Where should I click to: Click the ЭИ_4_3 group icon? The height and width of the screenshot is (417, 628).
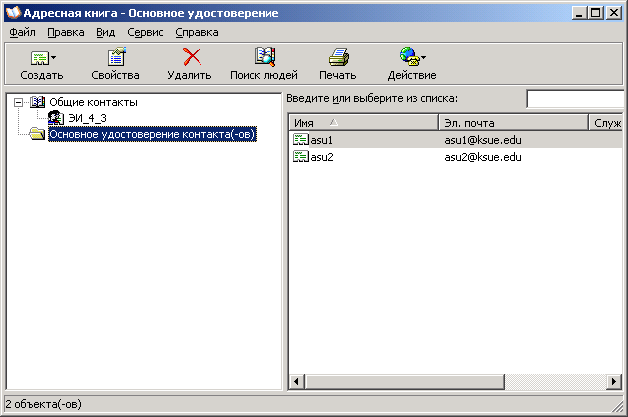(56, 118)
